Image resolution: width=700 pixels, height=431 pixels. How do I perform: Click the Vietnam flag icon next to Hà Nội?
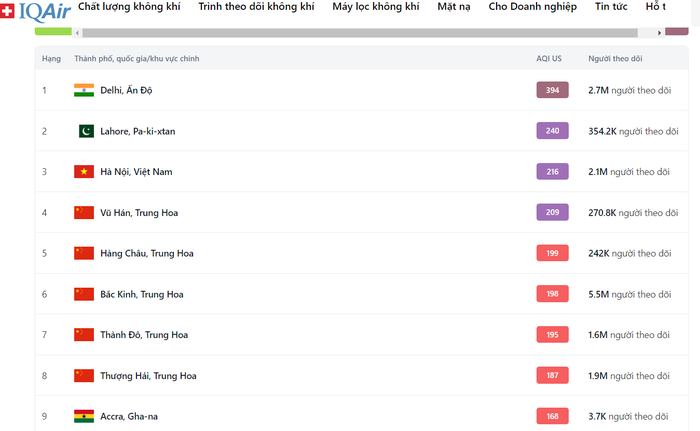84,172
